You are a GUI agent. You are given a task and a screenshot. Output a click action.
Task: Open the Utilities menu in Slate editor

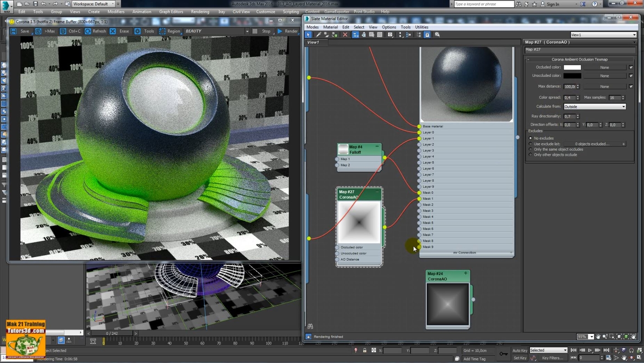click(x=422, y=27)
